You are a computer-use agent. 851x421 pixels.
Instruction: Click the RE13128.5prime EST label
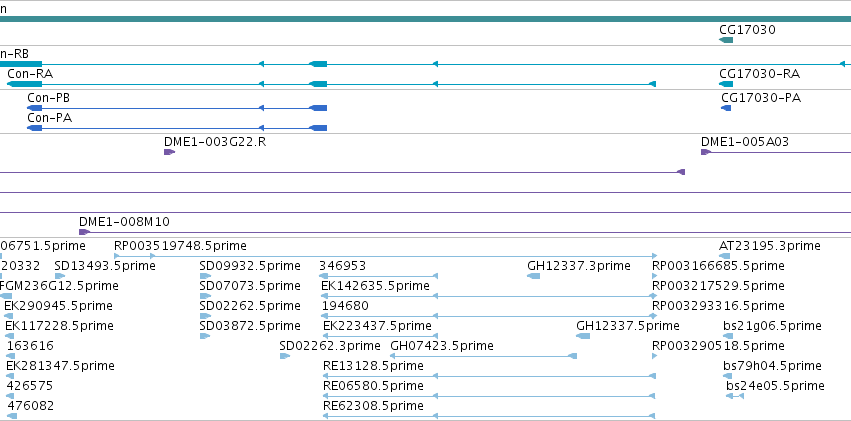(373, 366)
